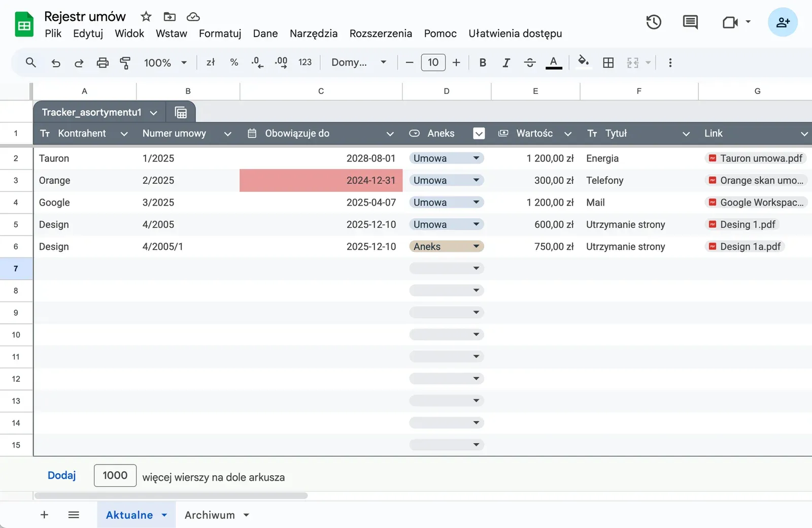Image resolution: width=812 pixels, height=528 pixels.
Task: Undo the last action
Action: click(56, 63)
